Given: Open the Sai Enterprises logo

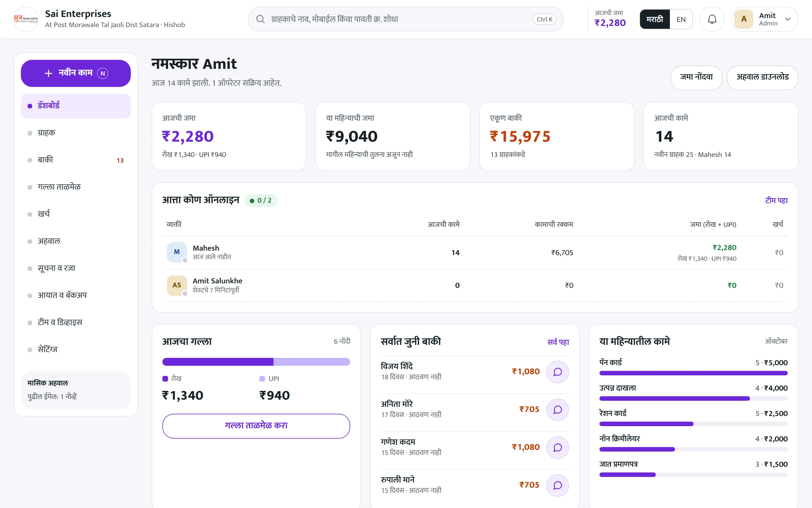Looking at the screenshot, I should click(x=26, y=19).
